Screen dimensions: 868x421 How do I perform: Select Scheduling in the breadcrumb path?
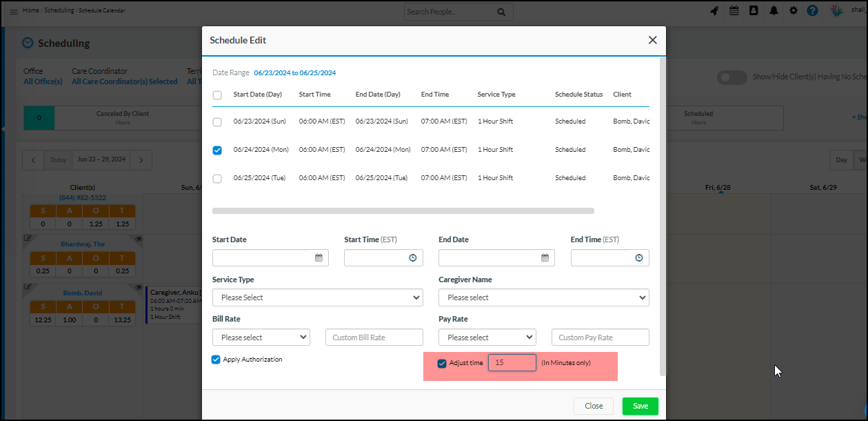click(59, 10)
